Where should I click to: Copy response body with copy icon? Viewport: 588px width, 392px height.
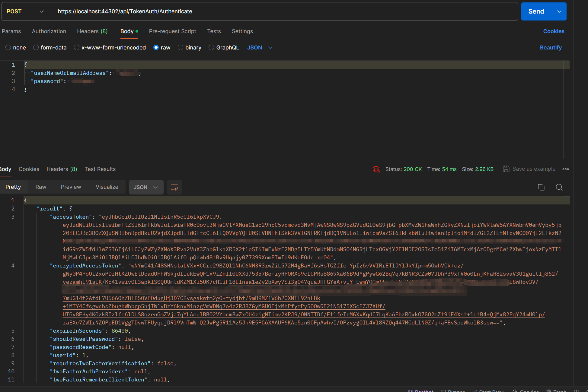[541, 187]
